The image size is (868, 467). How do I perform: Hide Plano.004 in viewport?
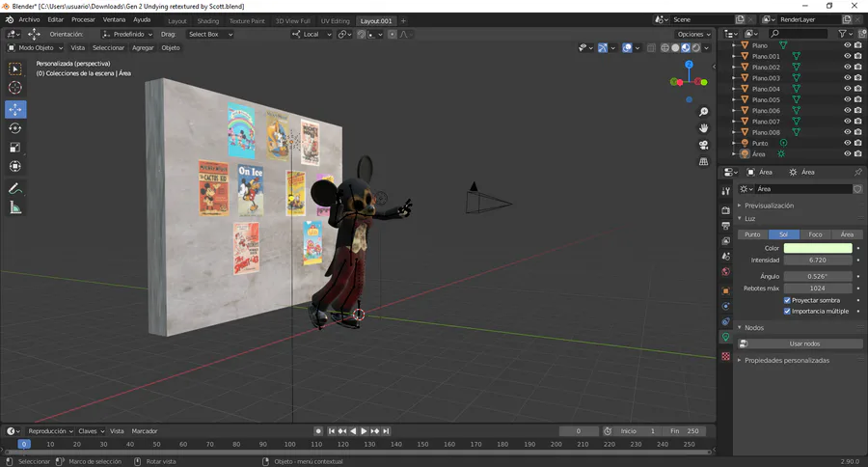click(x=847, y=89)
